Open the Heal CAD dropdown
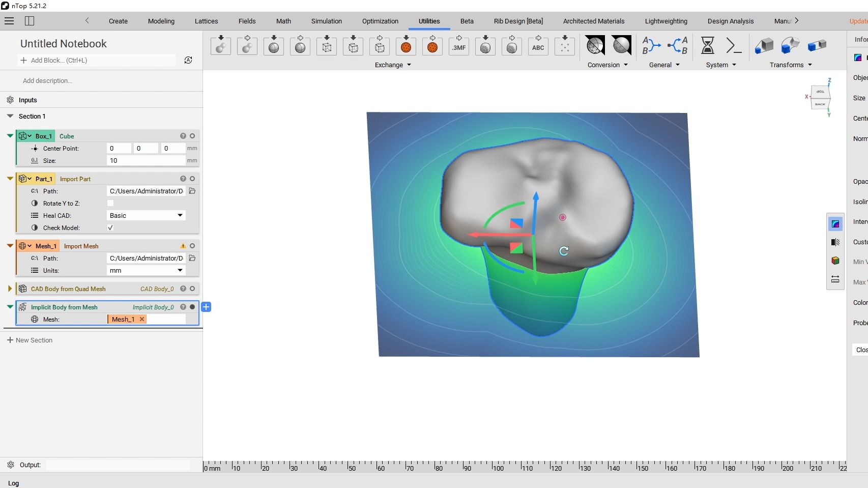868x488 pixels. click(146, 215)
